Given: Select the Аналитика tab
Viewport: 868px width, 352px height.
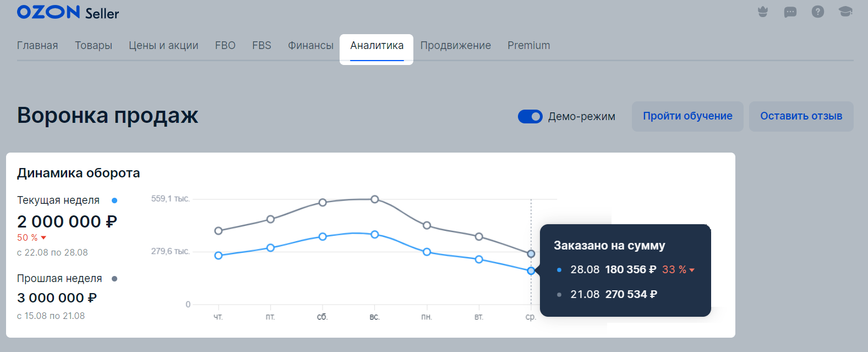Looking at the screenshot, I should tap(376, 46).
